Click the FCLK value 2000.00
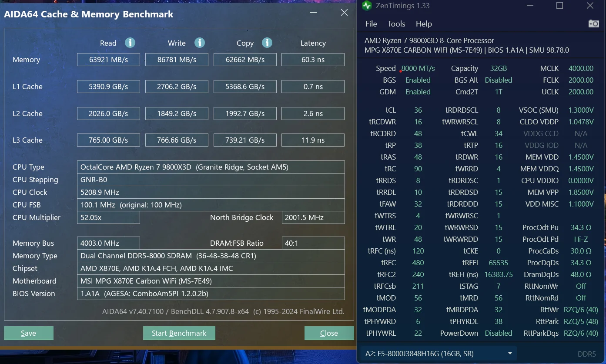606x364 pixels. (x=581, y=80)
